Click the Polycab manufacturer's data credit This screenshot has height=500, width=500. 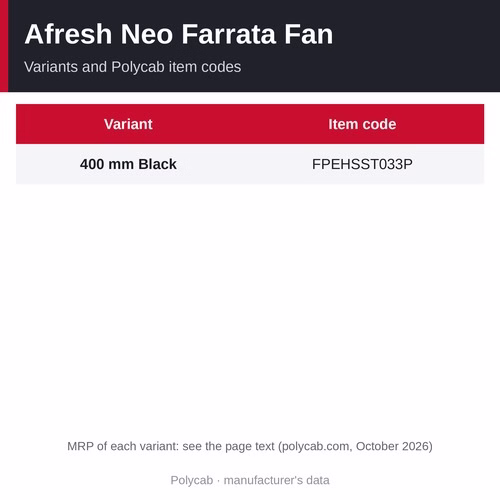tap(250, 480)
